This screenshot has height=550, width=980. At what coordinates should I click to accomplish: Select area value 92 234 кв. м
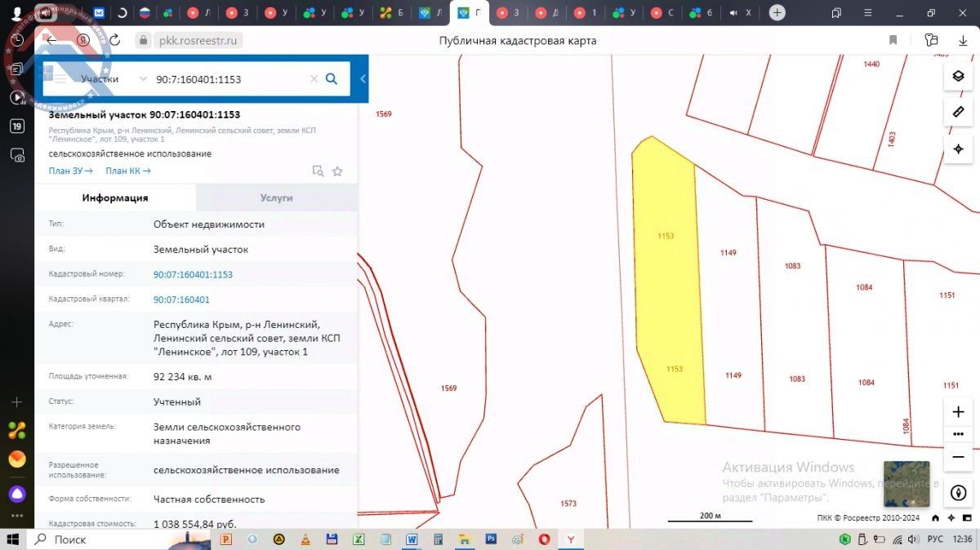pyautogui.click(x=182, y=377)
